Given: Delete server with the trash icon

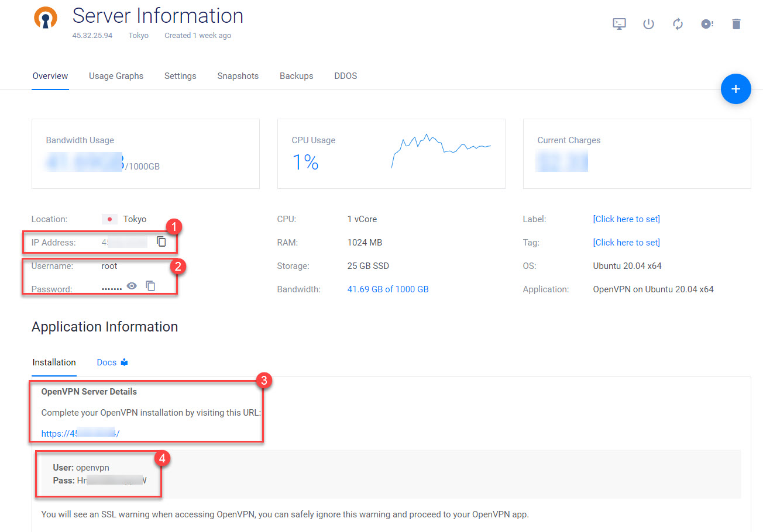Looking at the screenshot, I should pyautogui.click(x=736, y=24).
